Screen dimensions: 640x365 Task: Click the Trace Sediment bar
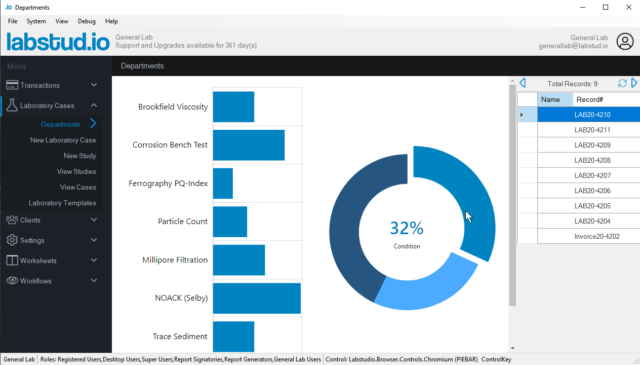point(233,336)
